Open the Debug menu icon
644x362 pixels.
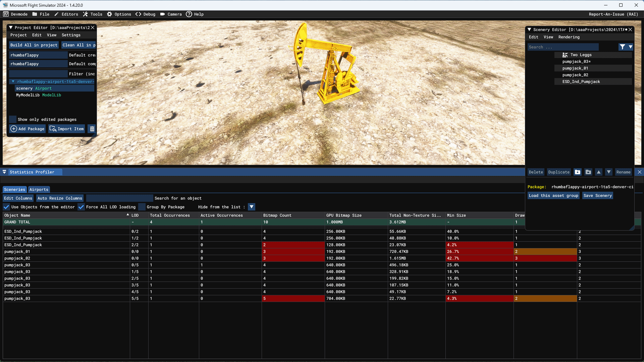138,14
